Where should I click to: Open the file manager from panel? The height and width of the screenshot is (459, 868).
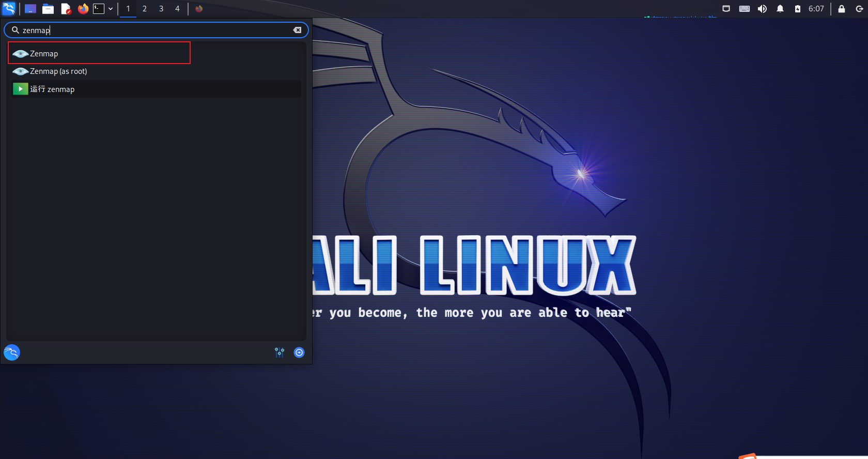48,9
